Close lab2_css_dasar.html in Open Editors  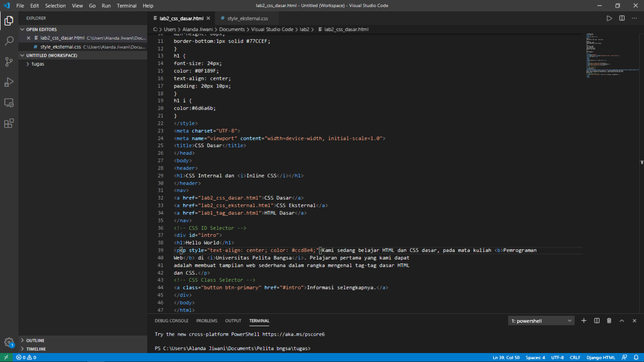coord(28,38)
